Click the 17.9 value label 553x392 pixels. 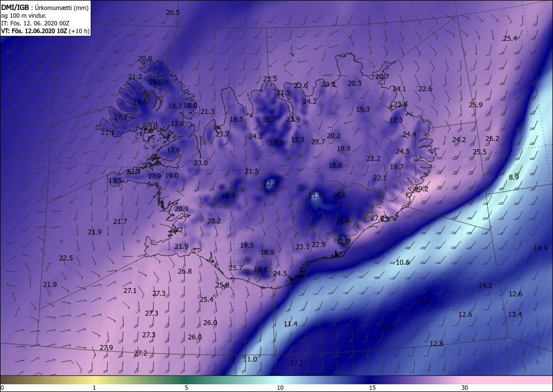[154, 176]
